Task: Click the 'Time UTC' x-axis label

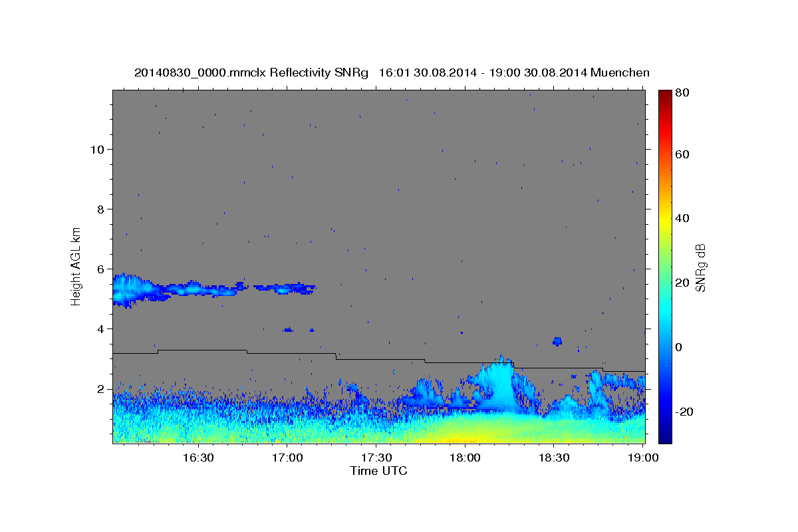Action: pos(378,471)
